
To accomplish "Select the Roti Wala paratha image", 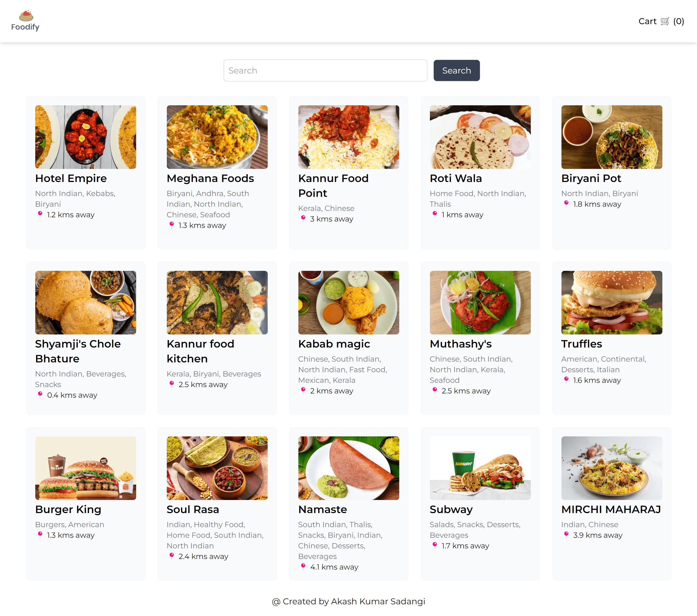I will click(x=480, y=137).
